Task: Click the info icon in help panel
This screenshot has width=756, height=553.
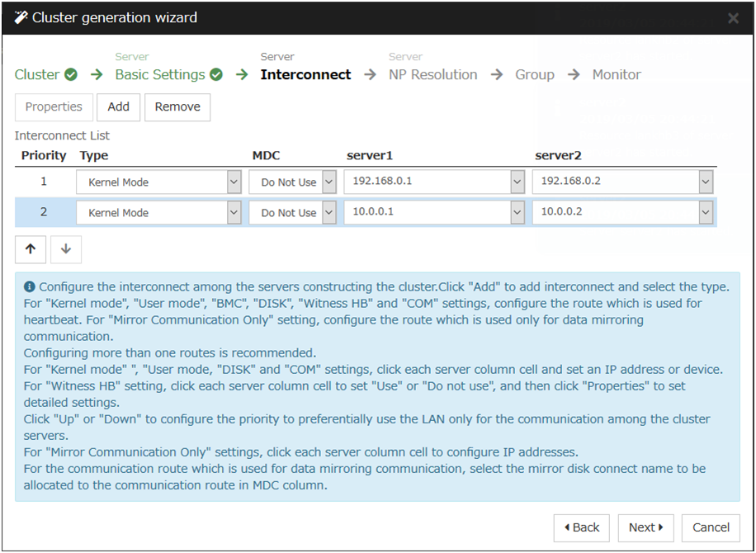Action: (30, 286)
